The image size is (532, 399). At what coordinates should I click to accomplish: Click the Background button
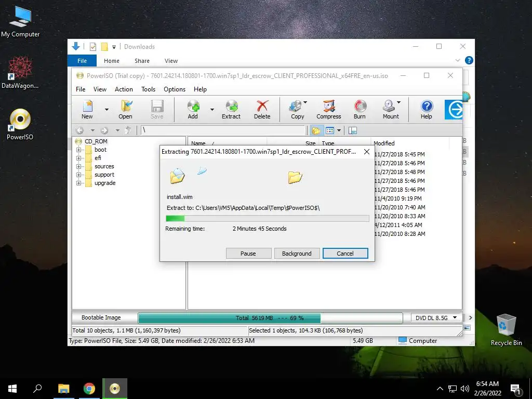tap(297, 254)
